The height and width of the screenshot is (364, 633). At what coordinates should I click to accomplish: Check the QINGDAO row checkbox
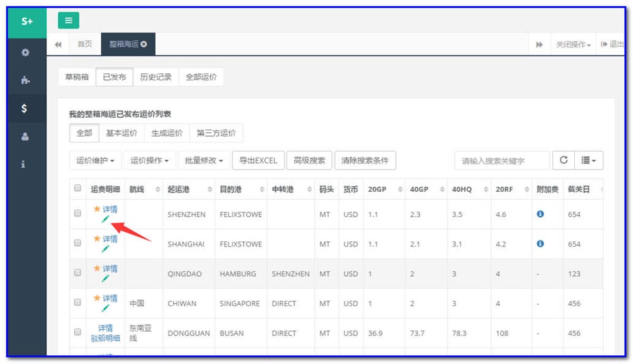tap(77, 272)
